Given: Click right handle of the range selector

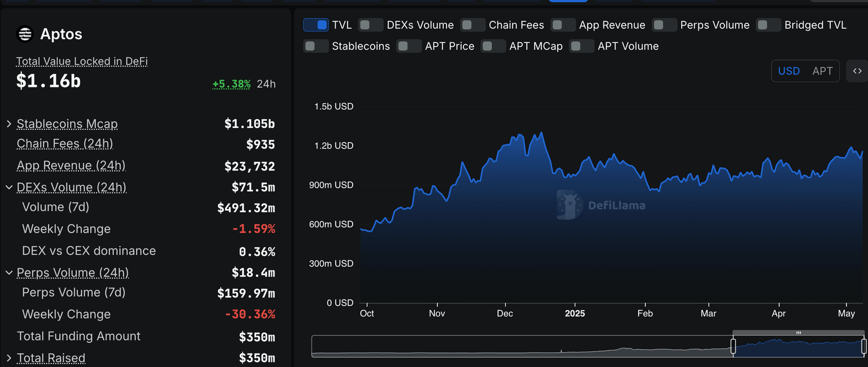Looking at the screenshot, I should [863, 346].
